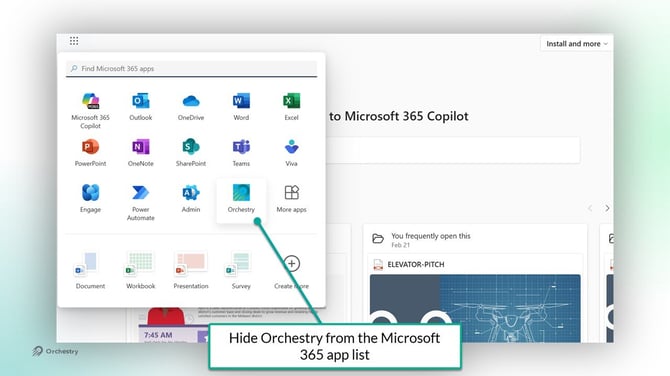
Task: Click the Find Microsoft 365 apps search field
Action: 191,69
